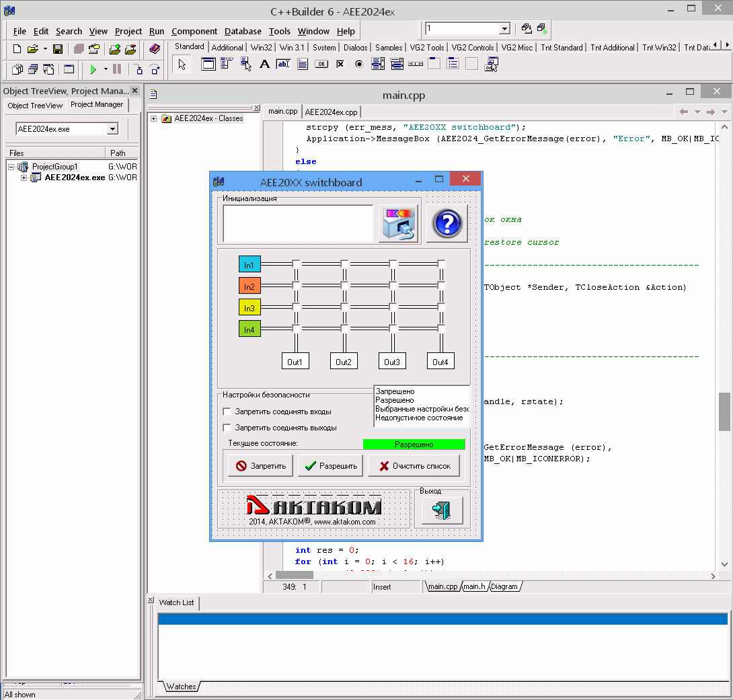Click the Open Project icon
This screenshot has width=733, height=700.
point(94,49)
